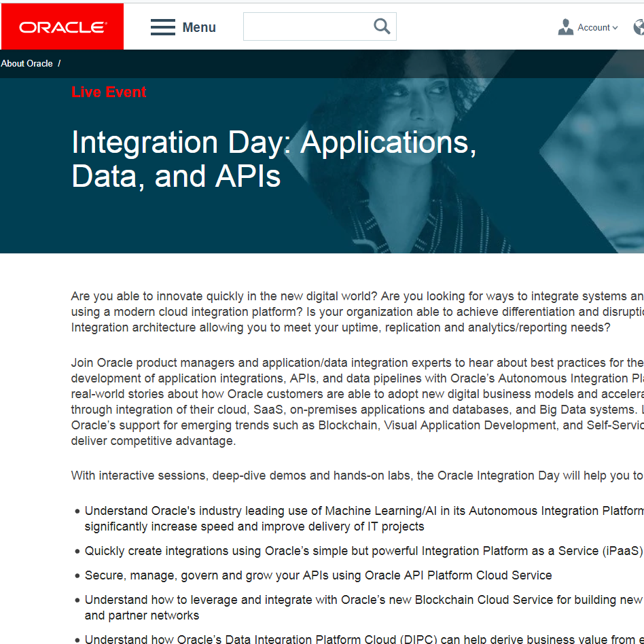Open the globe country selector icon

[x=639, y=27]
